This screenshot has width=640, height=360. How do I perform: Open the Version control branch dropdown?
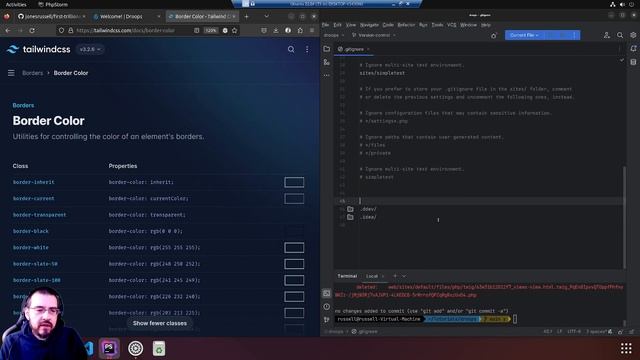point(374,35)
